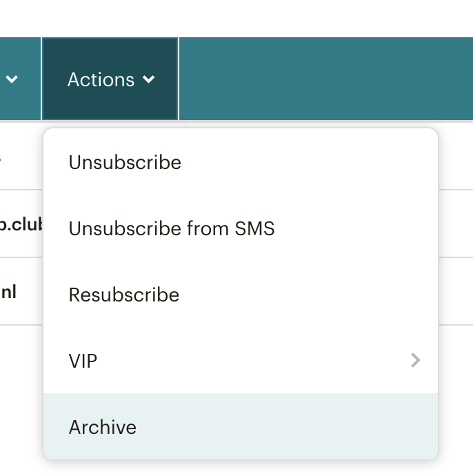Click blank table area below the nl row
The width and height of the screenshot is (473, 476).
click(21, 395)
